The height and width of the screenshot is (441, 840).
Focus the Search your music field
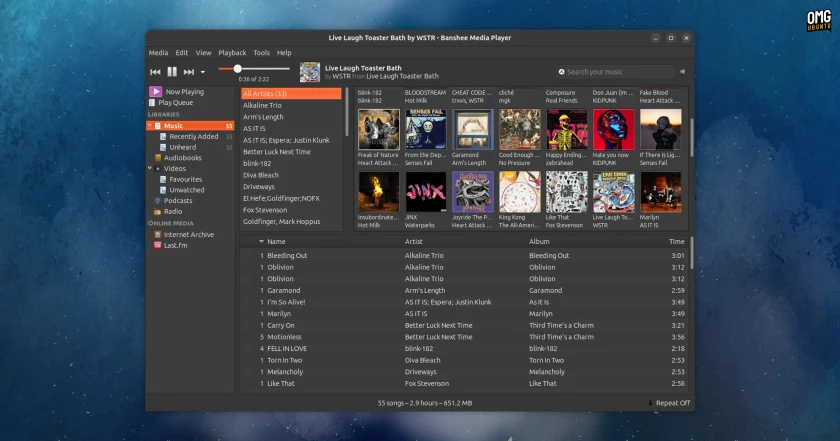point(614,71)
